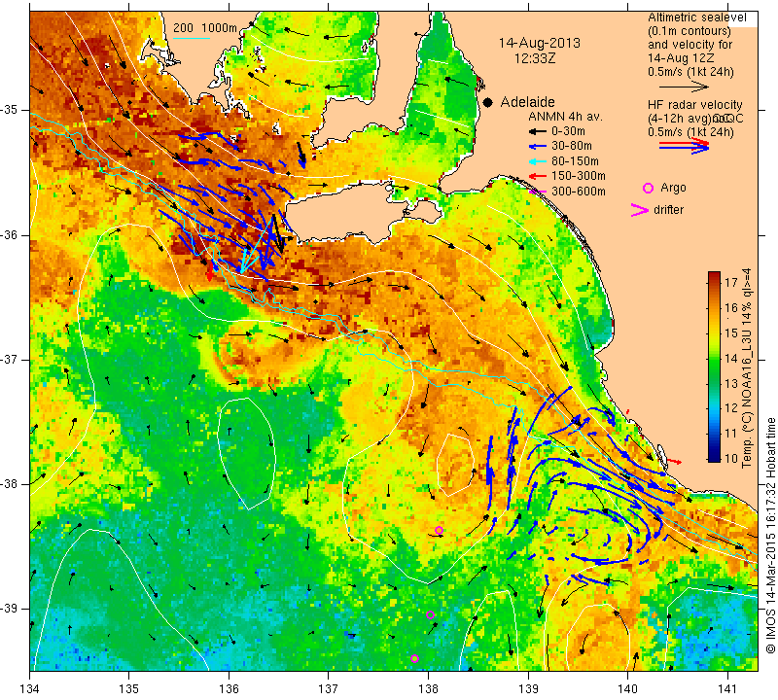Click the latitude axis label '-37'
The image size is (778, 700).
tap(10, 359)
